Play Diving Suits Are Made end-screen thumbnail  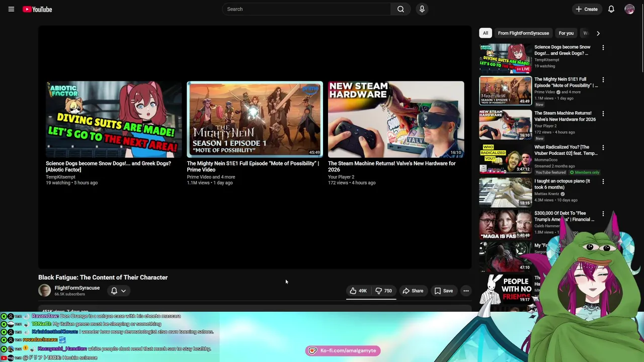tap(114, 119)
